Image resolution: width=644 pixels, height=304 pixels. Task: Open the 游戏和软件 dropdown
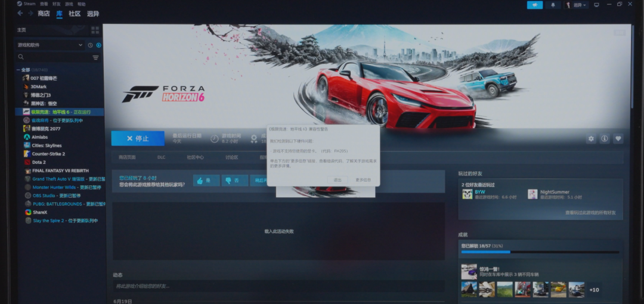coord(50,45)
